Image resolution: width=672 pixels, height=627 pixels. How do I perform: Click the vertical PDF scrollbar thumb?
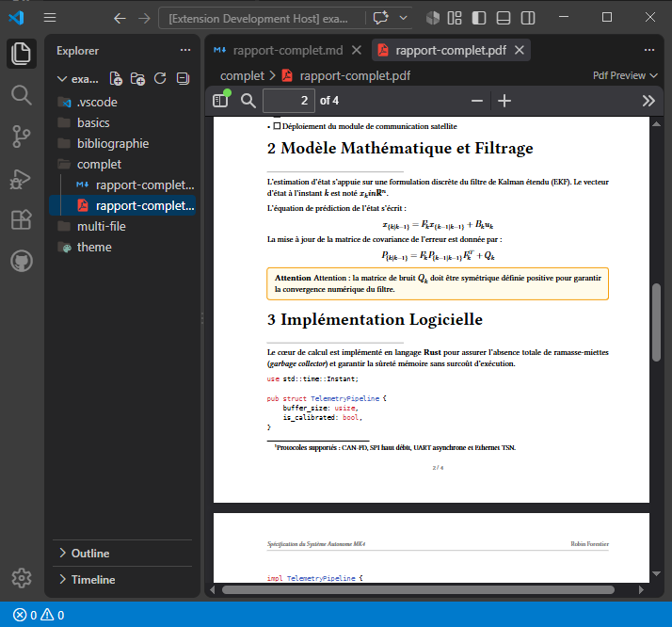(656, 322)
